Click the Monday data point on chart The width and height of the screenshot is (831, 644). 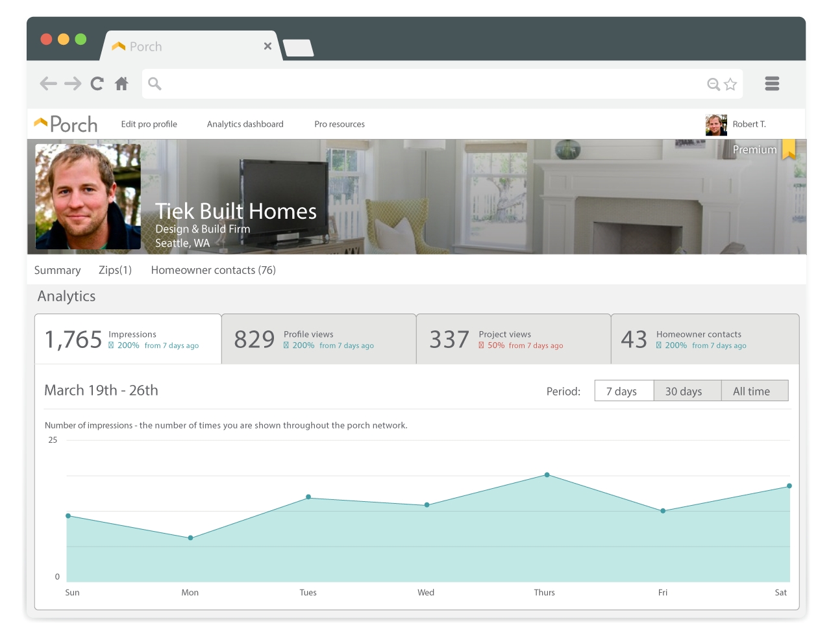pos(190,538)
